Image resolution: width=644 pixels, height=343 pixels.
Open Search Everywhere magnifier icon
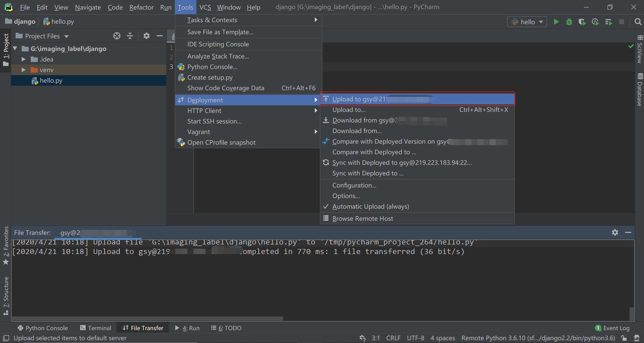tap(638, 22)
